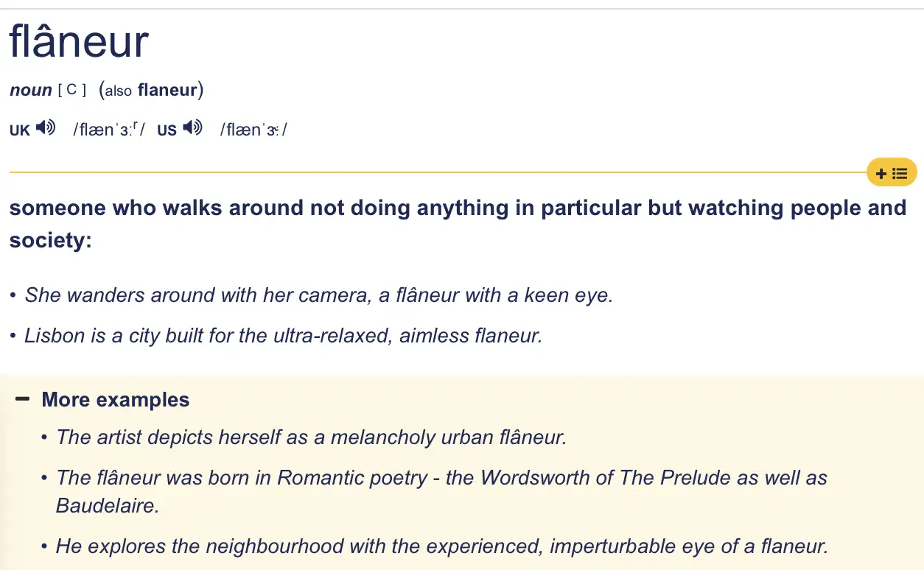Click the Lisbon example sentence

click(x=283, y=336)
